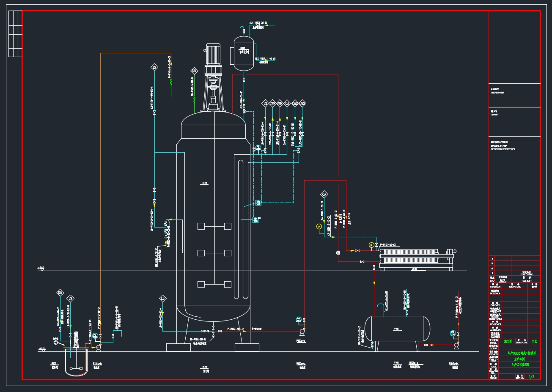Viewport: 552px width, 392px height.
Task: Click the LWS diamond at the row's right end
Action: [x=302, y=103]
